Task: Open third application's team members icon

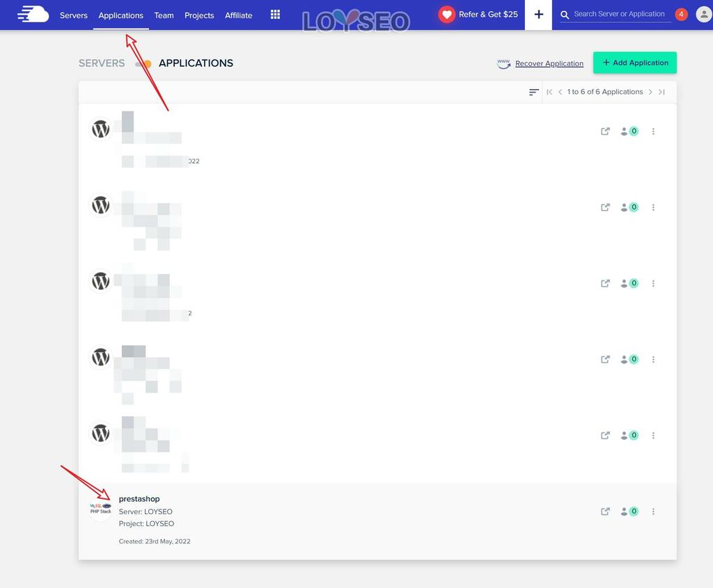Action: pyautogui.click(x=629, y=283)
